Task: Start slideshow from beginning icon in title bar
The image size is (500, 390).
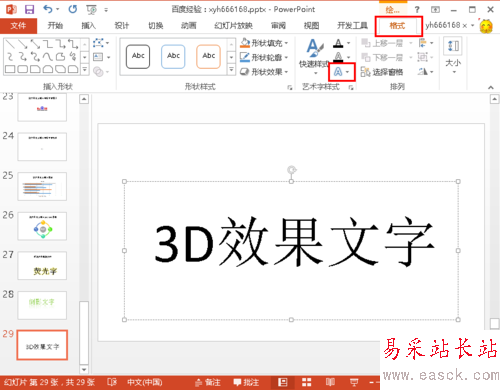Action: [91, 10]
